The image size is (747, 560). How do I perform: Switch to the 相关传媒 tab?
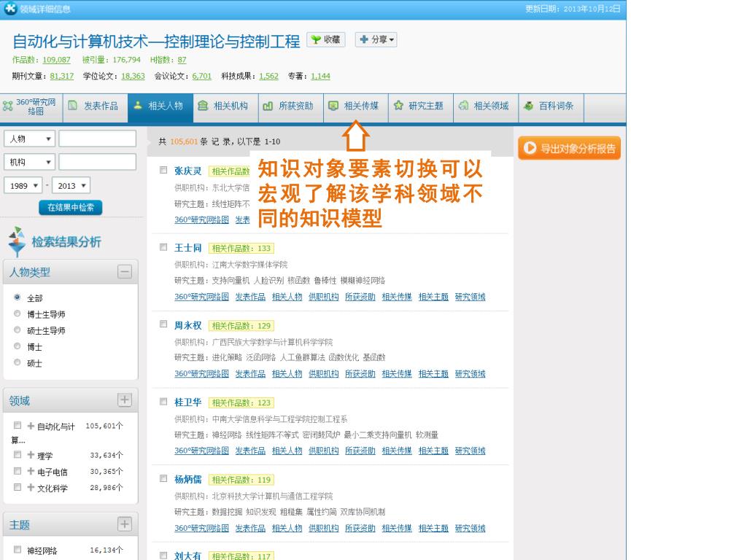point(356,108)
